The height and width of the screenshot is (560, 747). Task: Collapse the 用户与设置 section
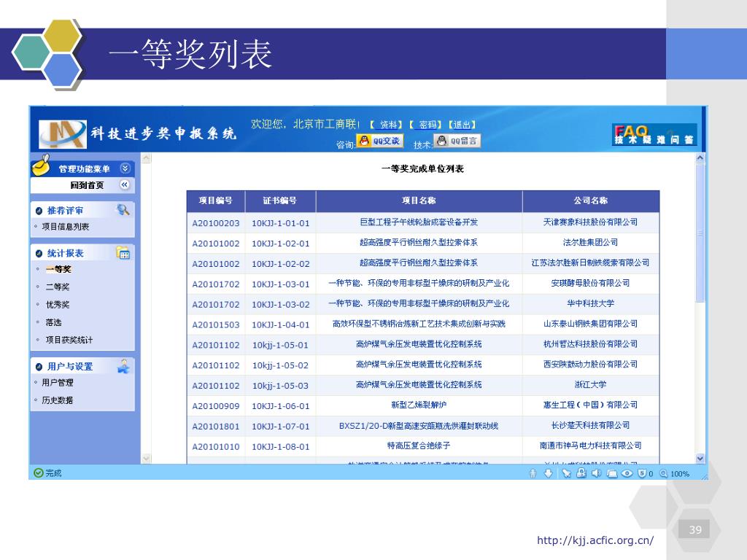pyautogui.click(x=39, y=367)
